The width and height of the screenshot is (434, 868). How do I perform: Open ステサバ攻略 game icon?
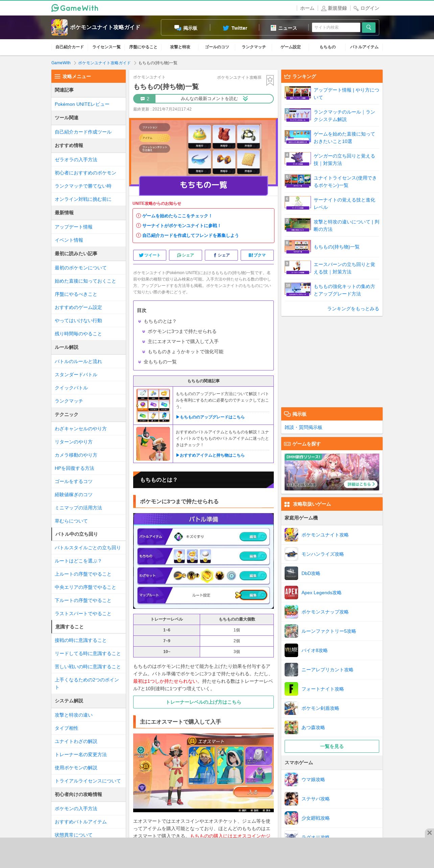[x=291, y=799]
